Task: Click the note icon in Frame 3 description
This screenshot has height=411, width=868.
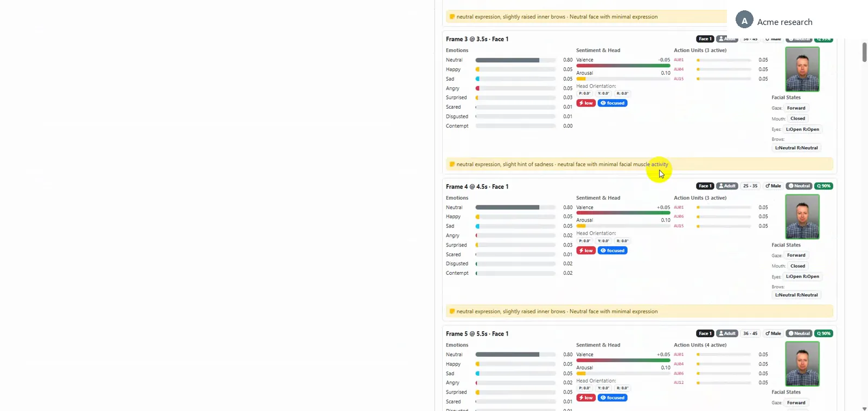Action: click(452, 165)
